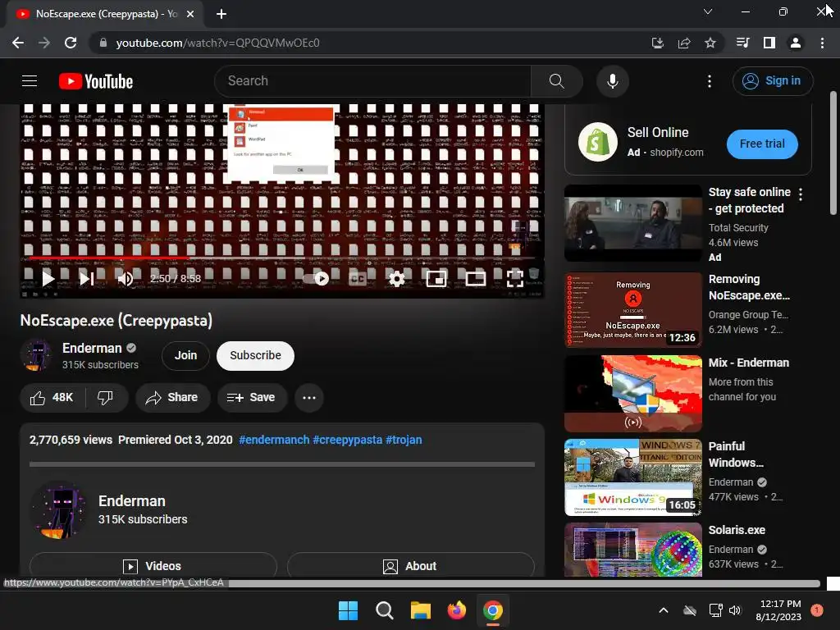
Task: Like the video with 48K thumbs up
Action: pyautogui.click(x=52, y=398)
